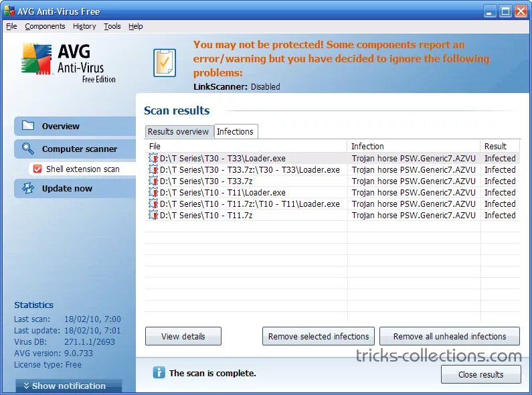Screen dimensions: 532x395
Task: Click the Update now sidebar button
Action: pos(75,188)
